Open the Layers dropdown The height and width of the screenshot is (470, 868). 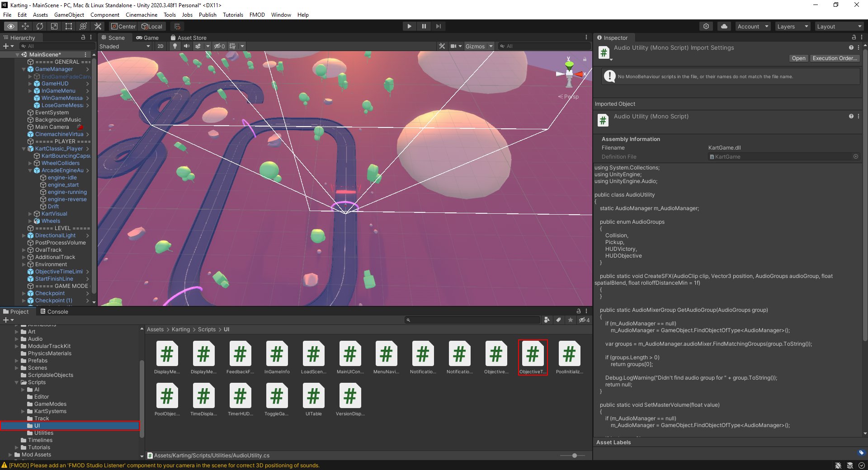click(x=793, y=26)
